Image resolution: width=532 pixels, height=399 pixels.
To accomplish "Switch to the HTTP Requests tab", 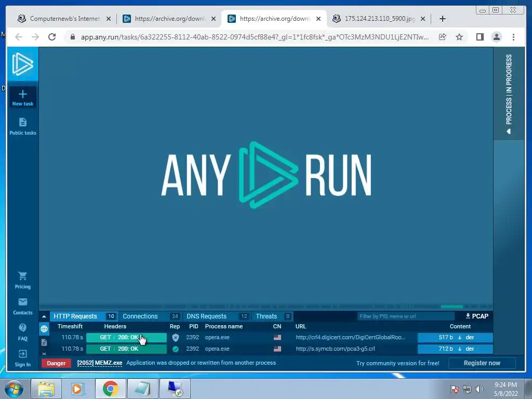I will 84,316.
